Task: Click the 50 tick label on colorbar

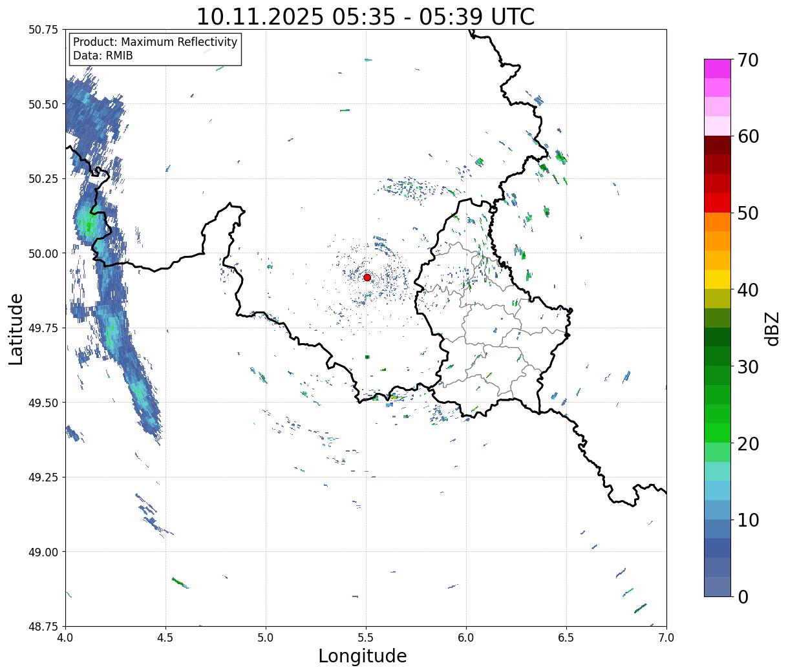Action: pos(747,213)
